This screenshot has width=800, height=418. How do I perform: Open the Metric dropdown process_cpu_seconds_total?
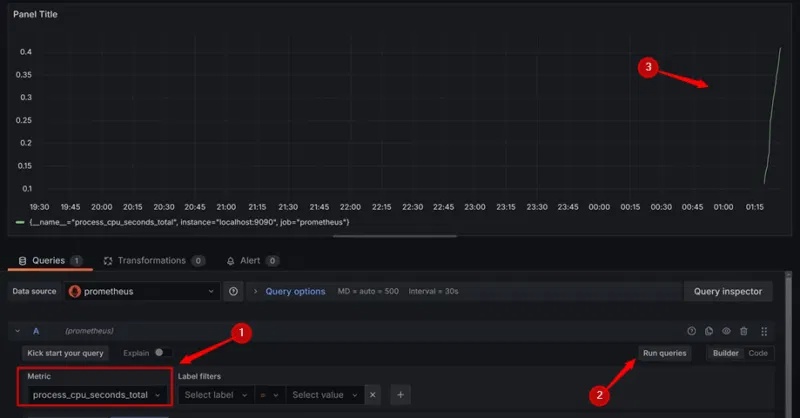click(x=95, y=395)
